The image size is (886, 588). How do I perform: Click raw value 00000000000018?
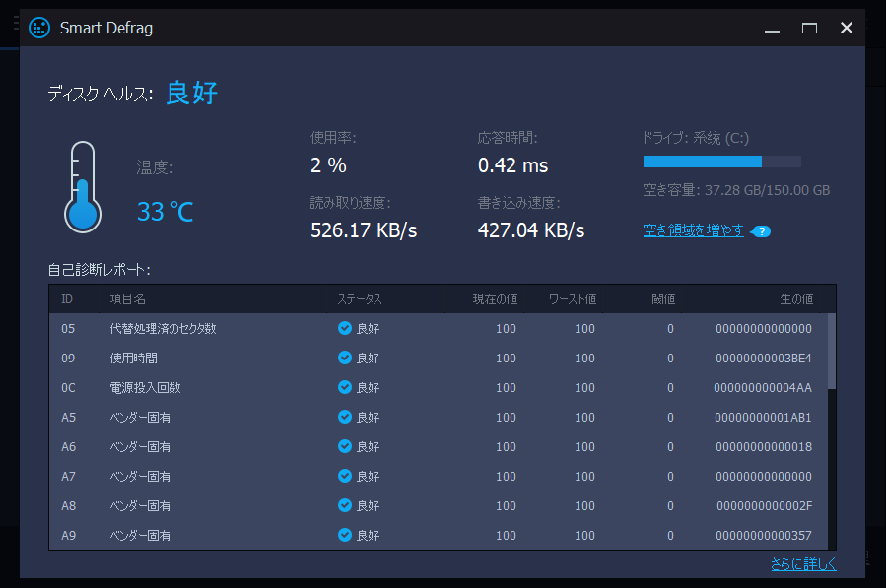click(764, 447)
